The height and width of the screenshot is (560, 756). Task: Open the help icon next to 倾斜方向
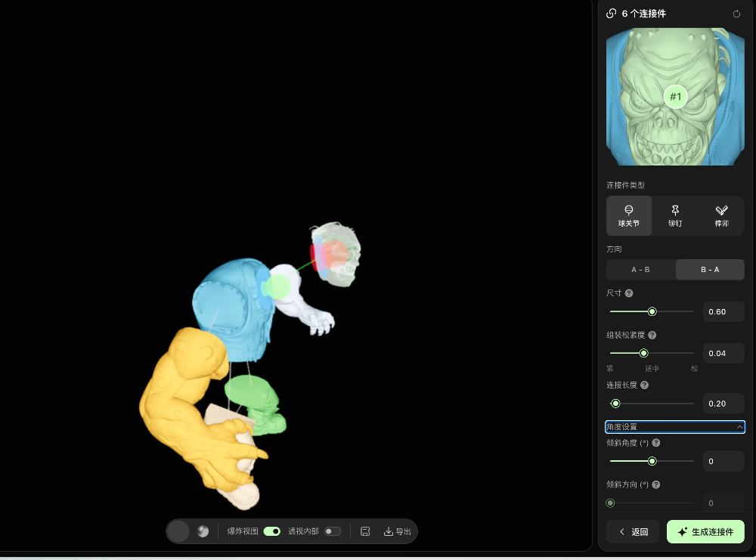point(655,485)
